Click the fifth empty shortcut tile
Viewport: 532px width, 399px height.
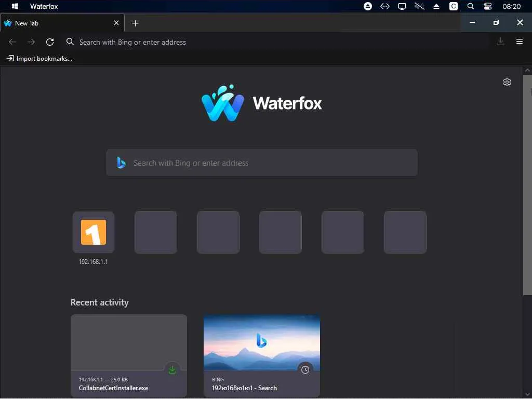[343, 232]
